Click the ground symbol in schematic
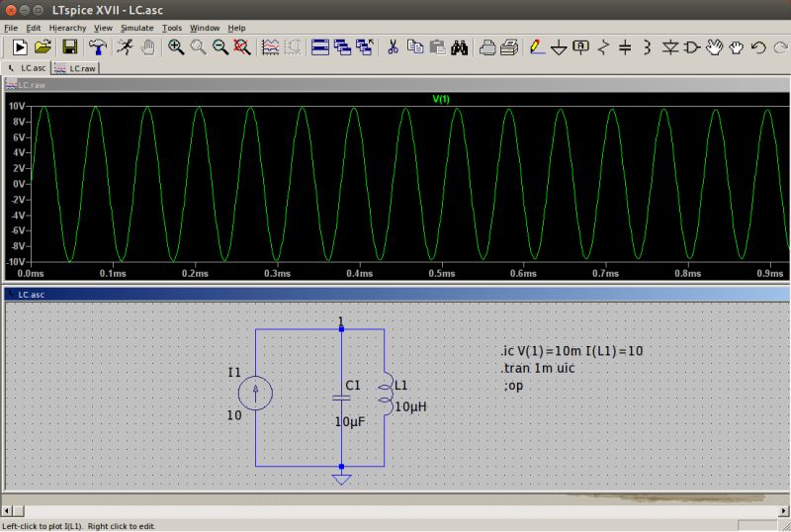This screenshot has width=791, height=532. point(341,479)
